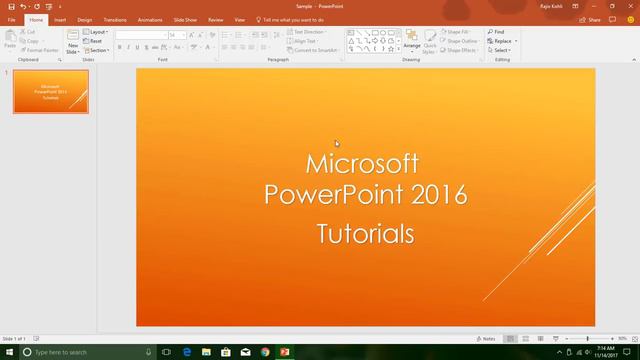The image size is (640, 360).
Task: Select the star shape in gallery
Action: coord(391,49)
